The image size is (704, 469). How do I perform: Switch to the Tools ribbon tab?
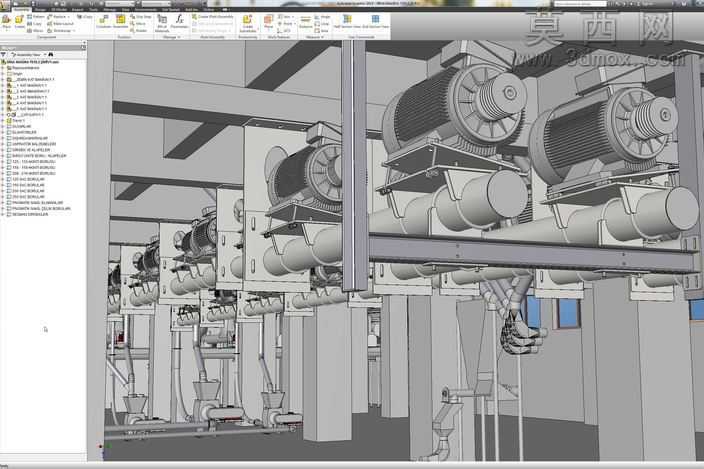pos(93,9)
